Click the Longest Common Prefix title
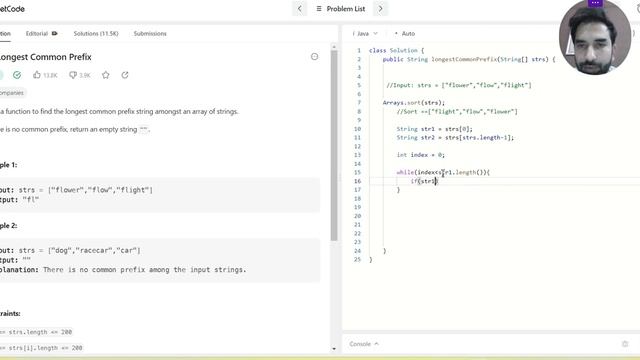This screenshot has width=640, height=360. tap(45, 57)
